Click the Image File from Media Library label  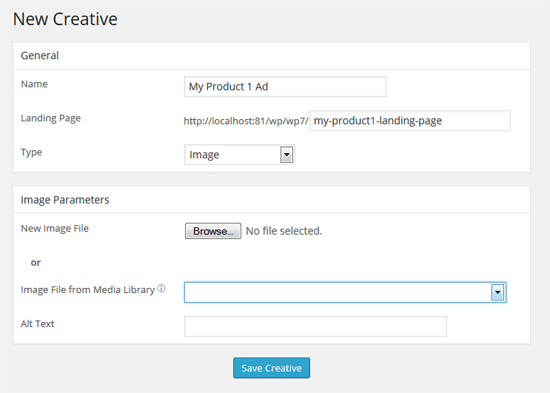click(88, 290)
